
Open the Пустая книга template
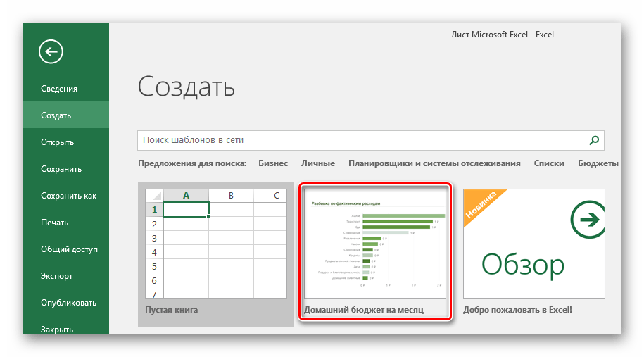click(215, 244)
